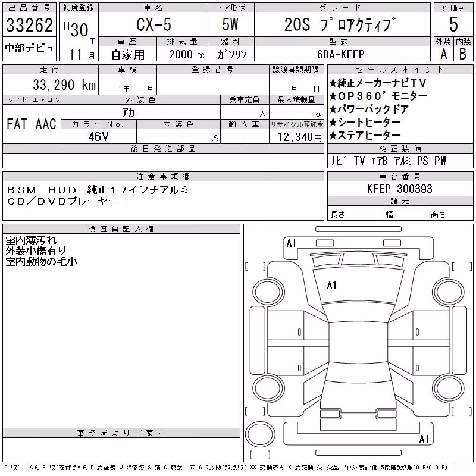Select the sales point "★シートヒーター"
476x476 pixels.
[365, 122]
